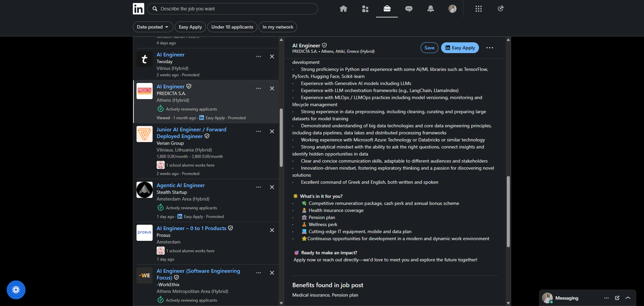The image size is (644, 306).
Task: Dismiss the Junior AI Engineer Verian job
Action: [272, 131]
